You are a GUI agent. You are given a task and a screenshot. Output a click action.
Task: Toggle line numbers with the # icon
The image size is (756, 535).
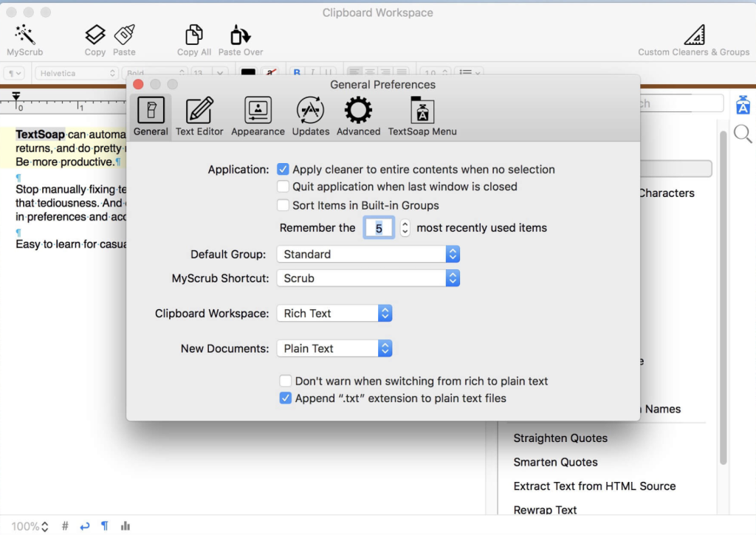[65, 526]
